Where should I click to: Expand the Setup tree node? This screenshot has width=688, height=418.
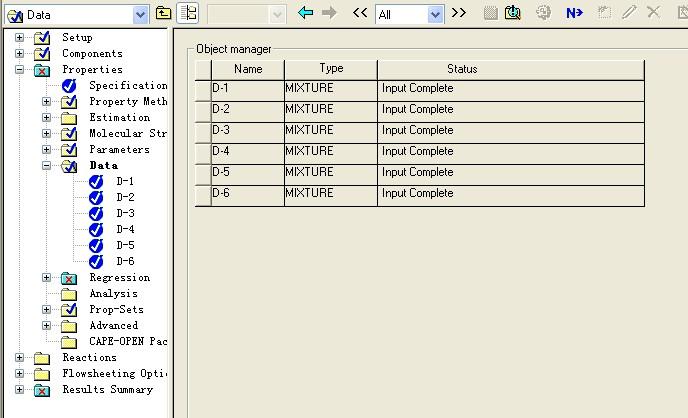(19, 37)
